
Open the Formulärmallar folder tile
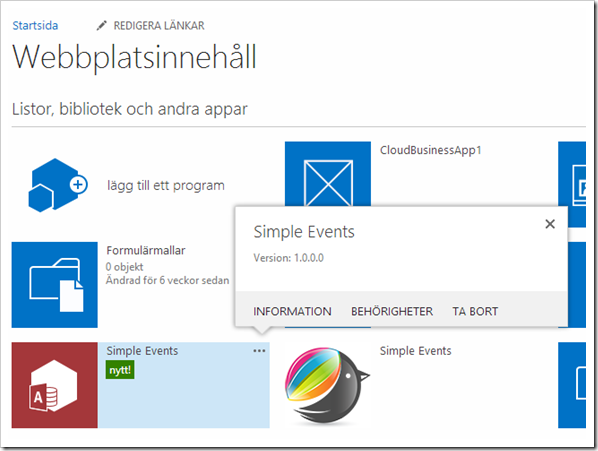[55, 285]
